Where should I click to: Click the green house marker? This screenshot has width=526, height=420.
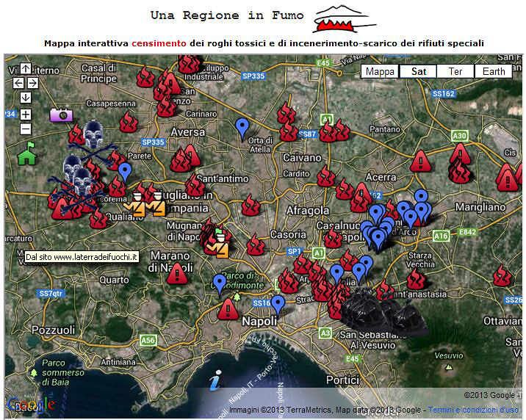click(x=27, y=155)
